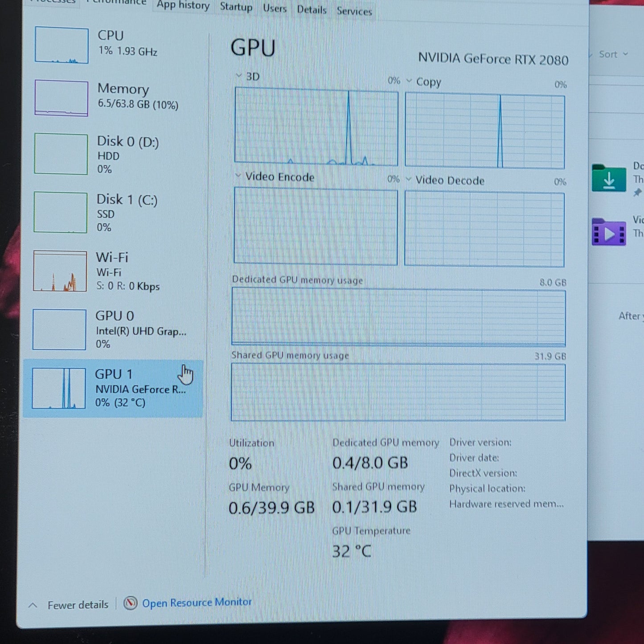Click the Video Decode usage graph
The width and height of the screenshot is (644, 644).
[x=484, y=230]
